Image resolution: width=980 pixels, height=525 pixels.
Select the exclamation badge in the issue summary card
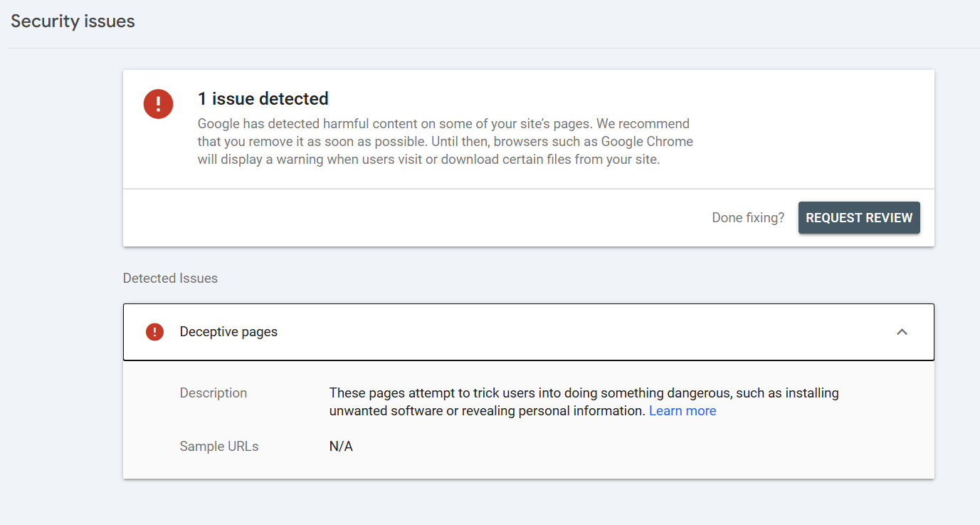tap(158, 104)
